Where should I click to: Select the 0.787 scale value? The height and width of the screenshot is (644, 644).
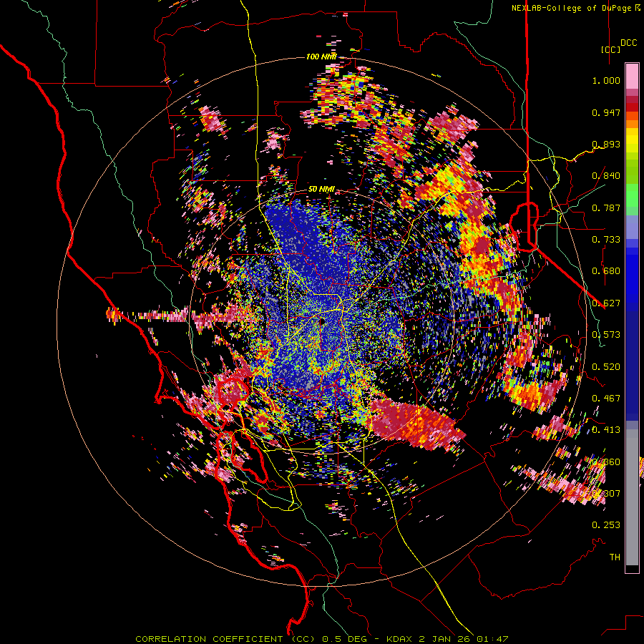point(606,208)
